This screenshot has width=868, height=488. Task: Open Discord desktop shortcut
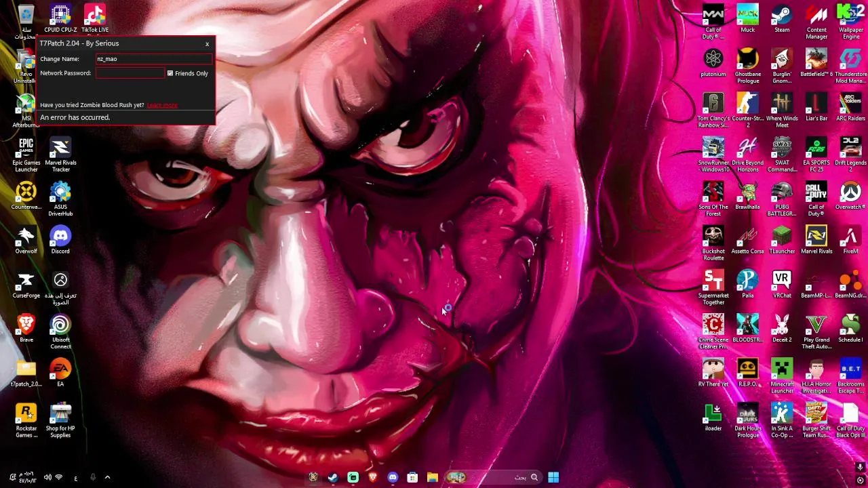pos(60,240)
